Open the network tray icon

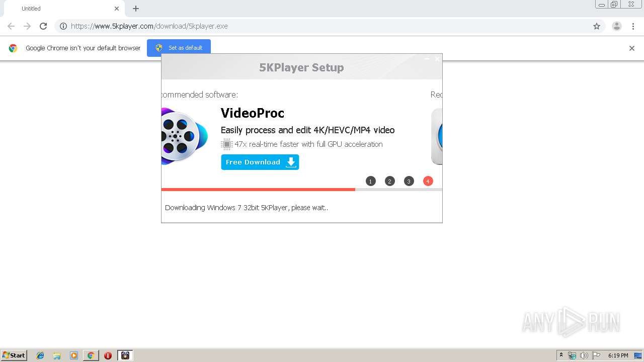572,355
